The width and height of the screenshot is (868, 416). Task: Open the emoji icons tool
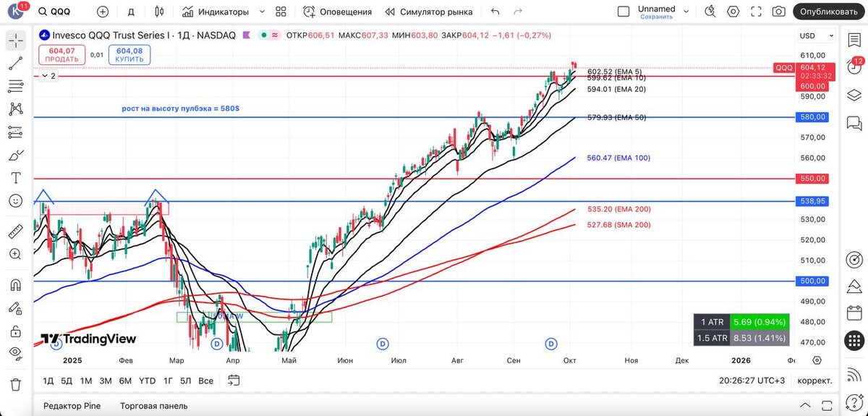[15, 201]
